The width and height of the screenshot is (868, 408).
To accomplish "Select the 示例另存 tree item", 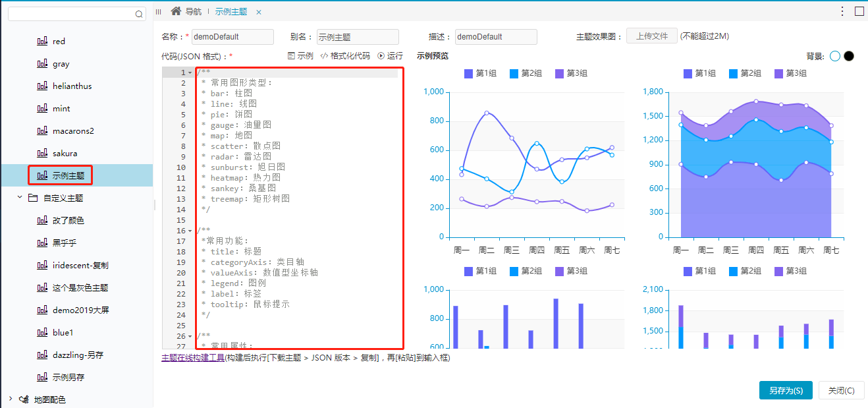I will (68, 377).
